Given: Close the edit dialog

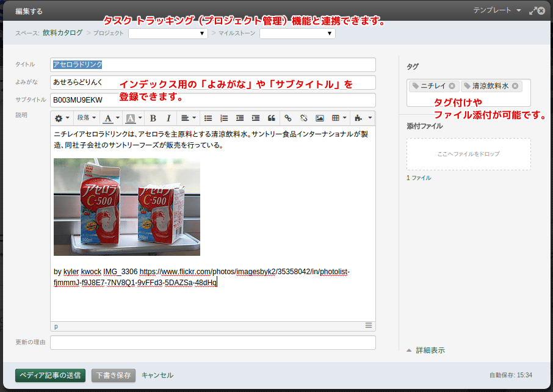Looking at the screenshot, I should pos(541,11).
